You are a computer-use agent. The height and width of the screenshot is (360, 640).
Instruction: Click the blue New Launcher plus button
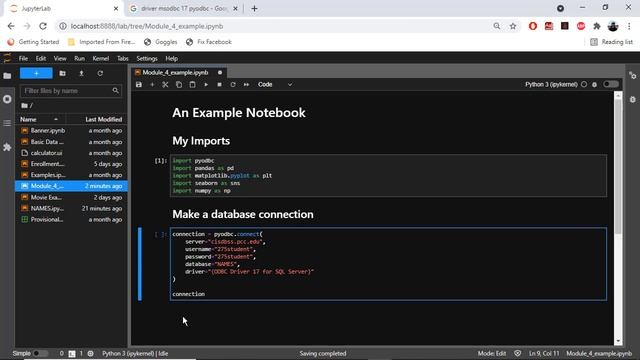(36, 73)
